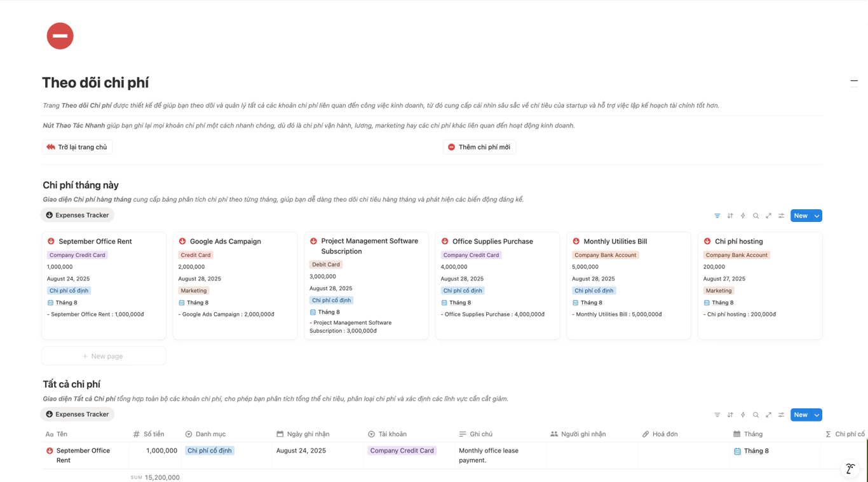Filter the Tất cả chi phí table
868x482 pixels.
tap(717, 415)
